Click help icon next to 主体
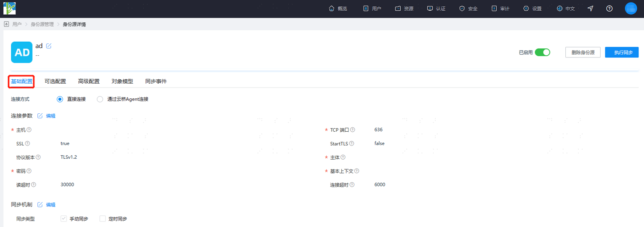The width and height of the screenshot is (644, 227). (x=343, y=157)
